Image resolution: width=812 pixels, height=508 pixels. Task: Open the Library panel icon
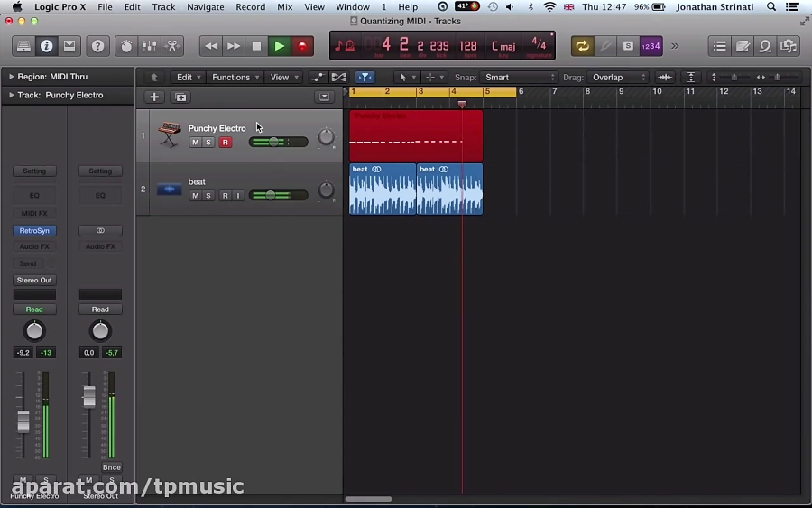point(23,46)
